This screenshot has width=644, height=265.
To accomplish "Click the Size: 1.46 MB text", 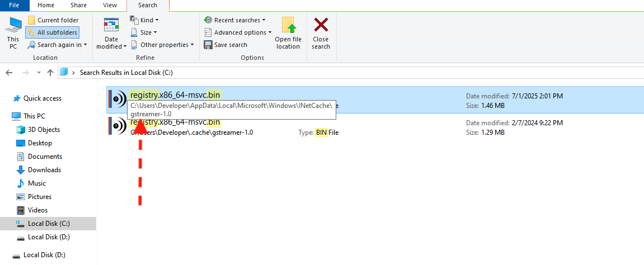I will pos(485,106).
